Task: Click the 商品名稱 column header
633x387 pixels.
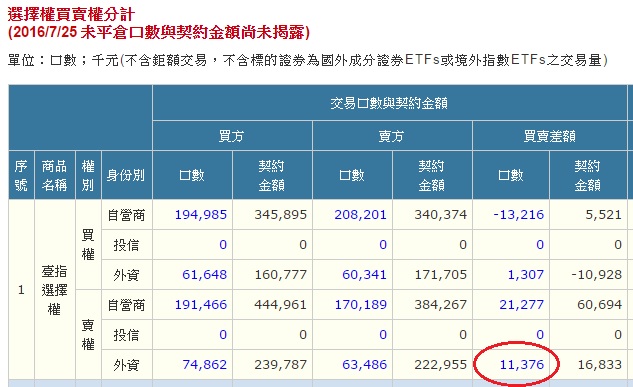Action: point(54,175)
